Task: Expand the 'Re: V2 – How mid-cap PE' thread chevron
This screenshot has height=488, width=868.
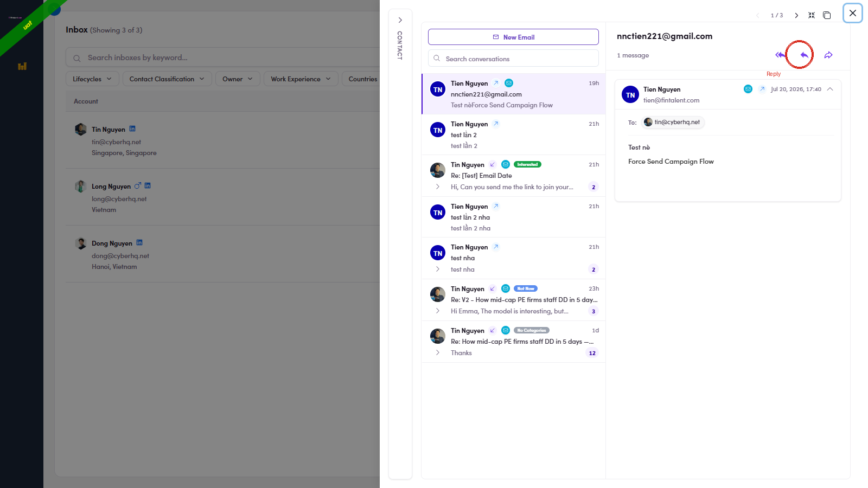Action: [x=438, y=311]
